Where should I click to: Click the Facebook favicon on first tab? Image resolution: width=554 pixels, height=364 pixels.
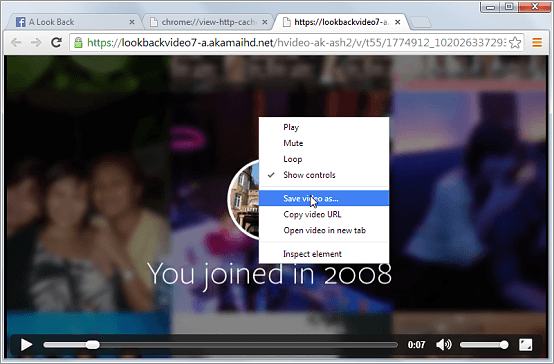click(20, 22)
